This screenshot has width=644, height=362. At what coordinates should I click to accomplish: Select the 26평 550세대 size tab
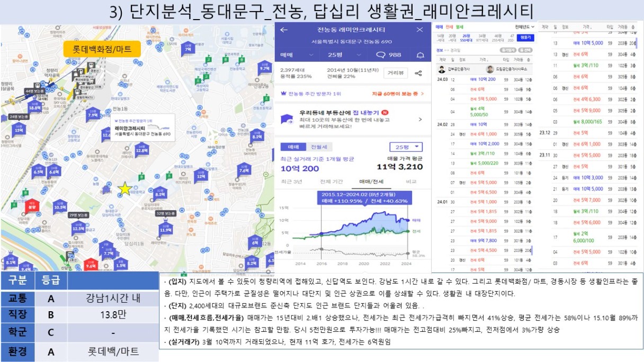point(467,37)
